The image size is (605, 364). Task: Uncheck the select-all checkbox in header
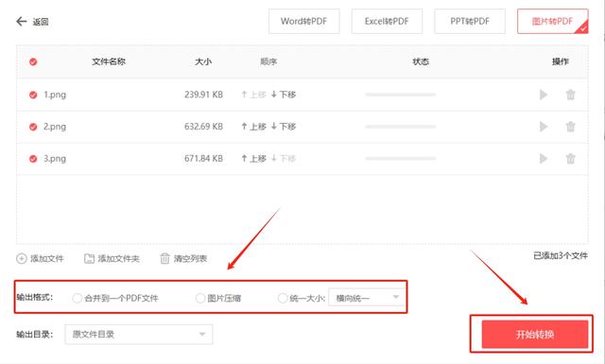[x=33, y=61]
